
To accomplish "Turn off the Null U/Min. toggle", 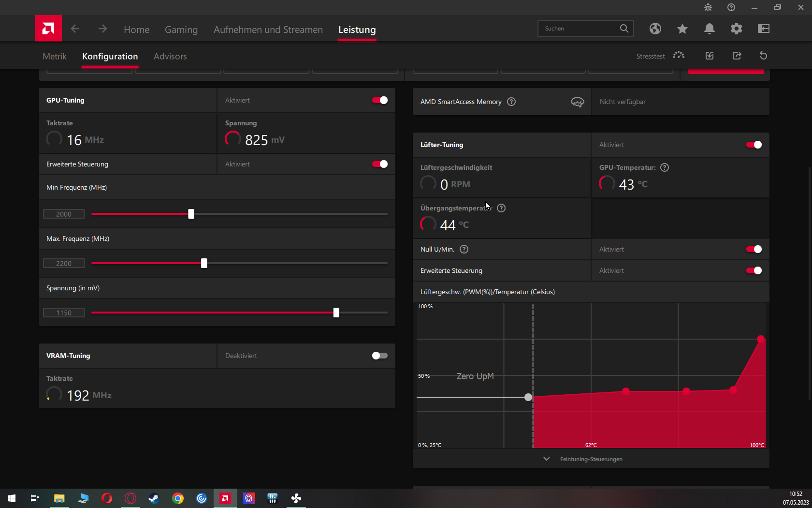I will pyautogui.click(x=754, y=249).
